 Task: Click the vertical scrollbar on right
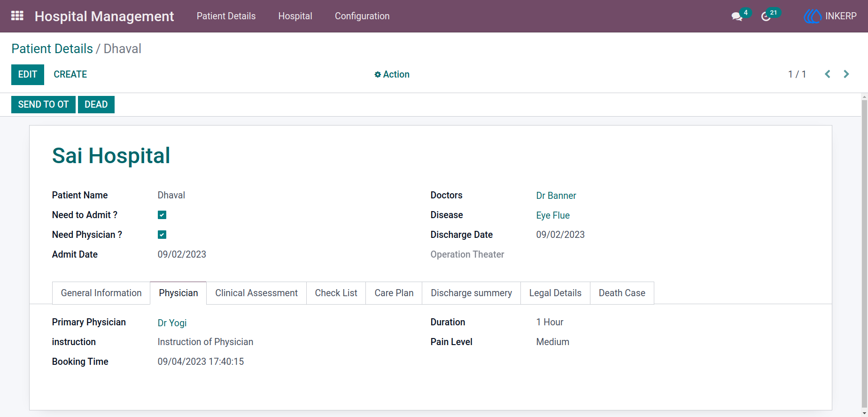click(x=864, y=254)
